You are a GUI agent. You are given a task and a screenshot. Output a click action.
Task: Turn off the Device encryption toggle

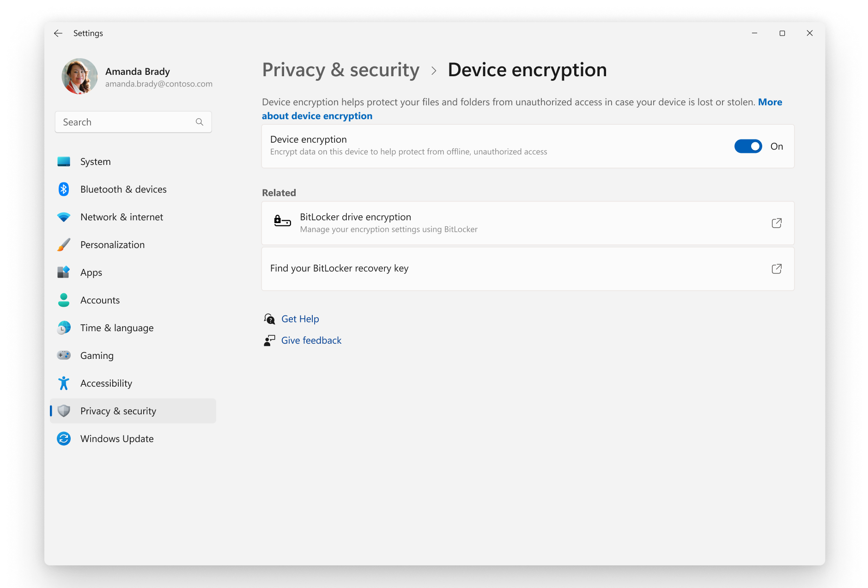point(748,146)
